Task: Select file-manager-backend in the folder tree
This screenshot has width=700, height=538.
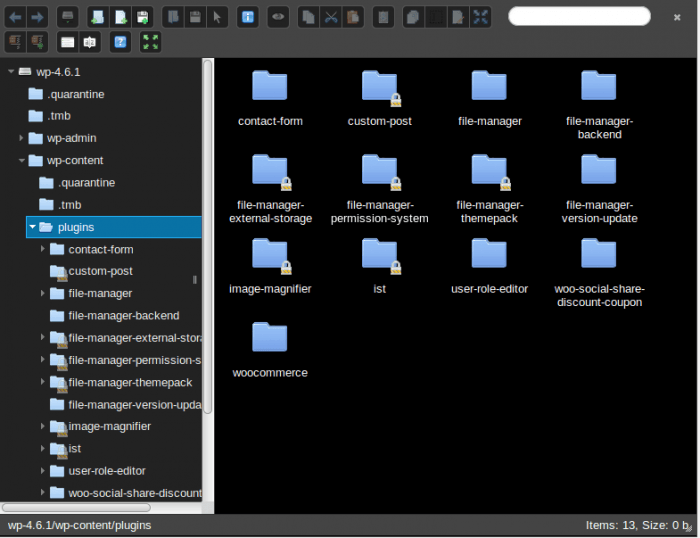Action: pyautogui.click(x=114, y=316)
